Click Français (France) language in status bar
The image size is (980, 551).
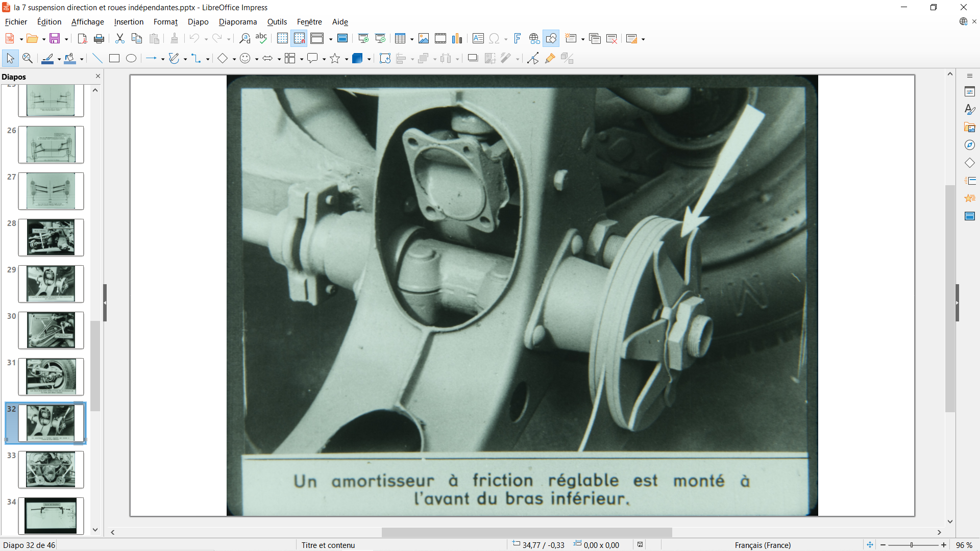pos(763,545)
